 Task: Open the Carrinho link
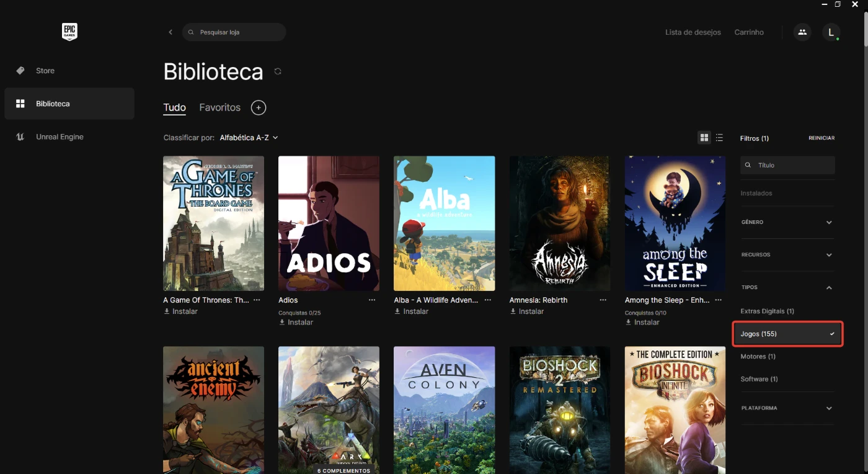[749, 32]
